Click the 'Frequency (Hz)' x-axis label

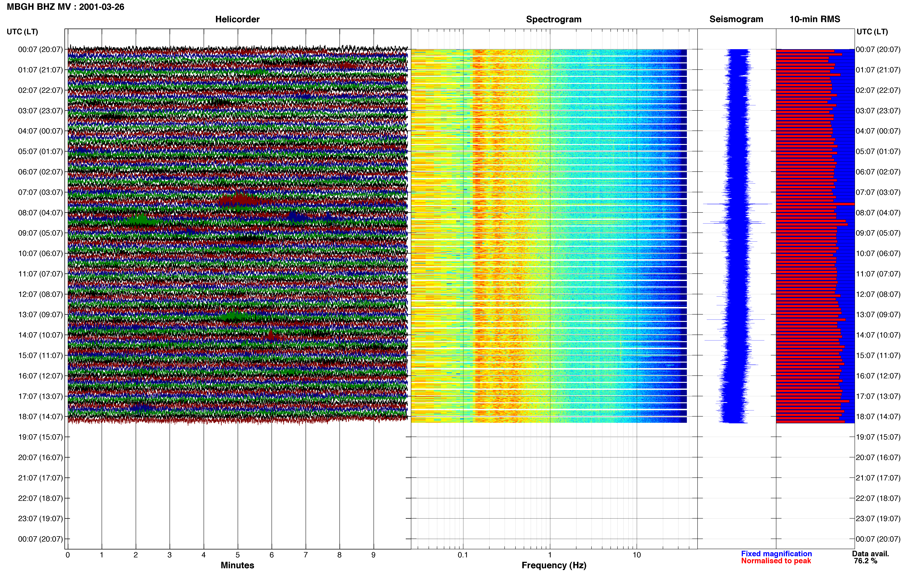(x=554, y=565)
